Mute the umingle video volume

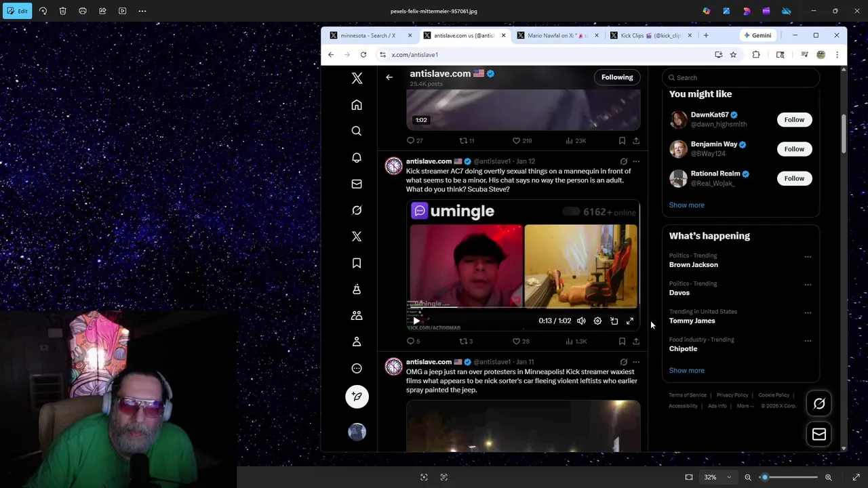click(581, 321)
